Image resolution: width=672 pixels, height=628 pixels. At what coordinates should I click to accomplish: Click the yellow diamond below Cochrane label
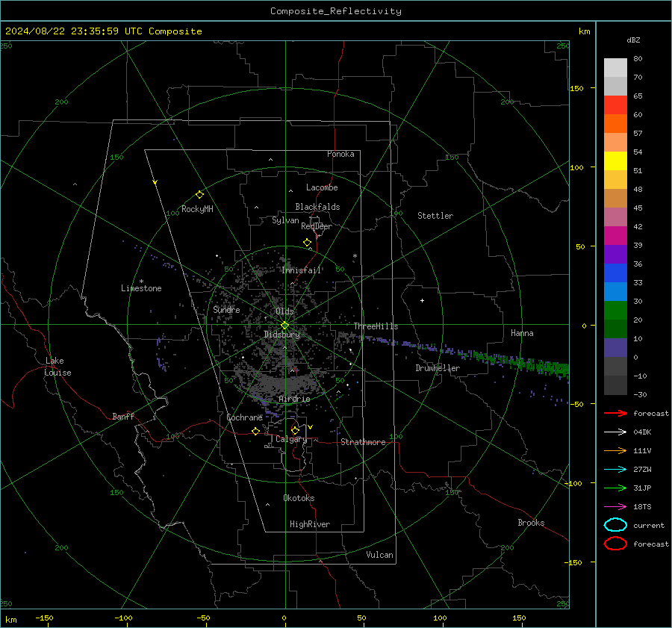[x=256, y=431]
